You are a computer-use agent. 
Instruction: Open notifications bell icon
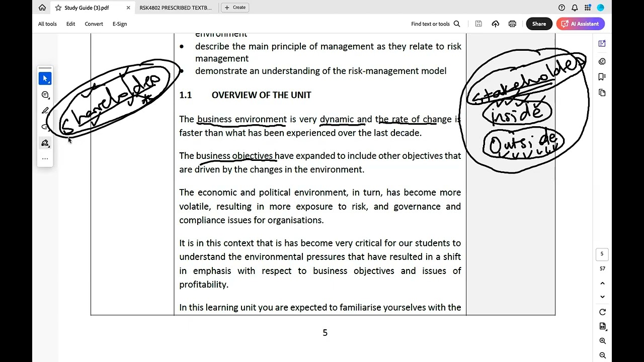[x=575, y=8]
